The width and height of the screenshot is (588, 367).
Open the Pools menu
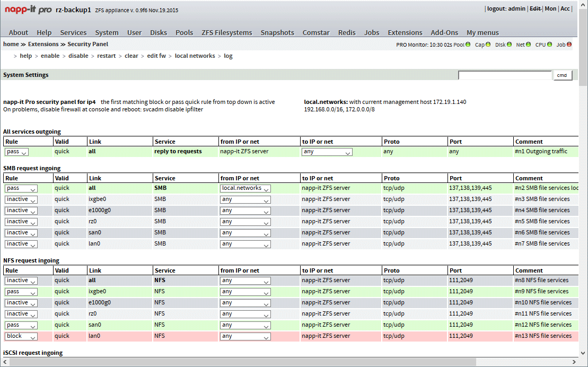click(185, 33)
